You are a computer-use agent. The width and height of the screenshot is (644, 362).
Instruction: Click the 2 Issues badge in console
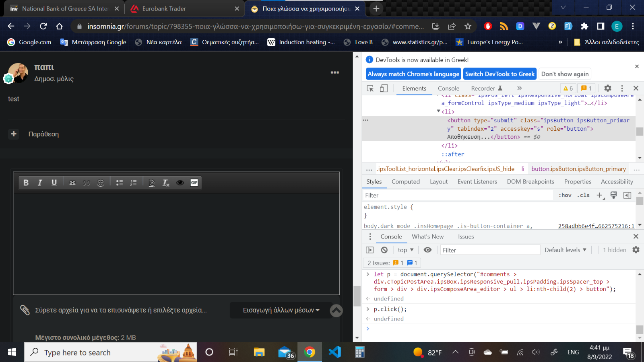tap(392, 263)
